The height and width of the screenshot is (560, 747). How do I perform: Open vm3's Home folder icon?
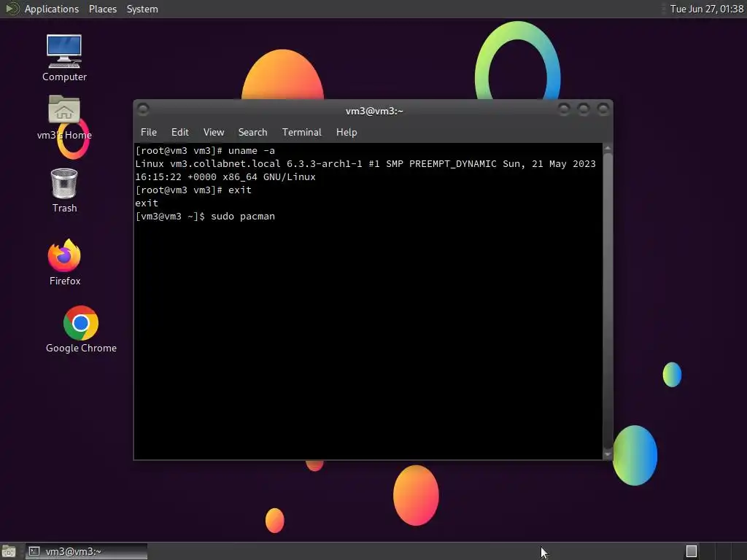click(64, 117)
